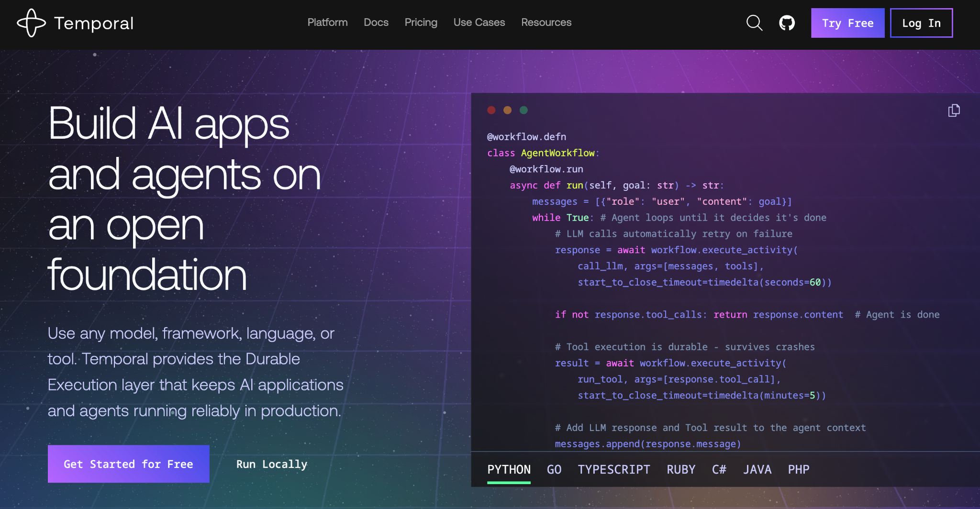Image resolution: width=980 pixels, height=509 pixels.
Task: Click 'messages.append(response.message)' code line
Action: (648, 444)
